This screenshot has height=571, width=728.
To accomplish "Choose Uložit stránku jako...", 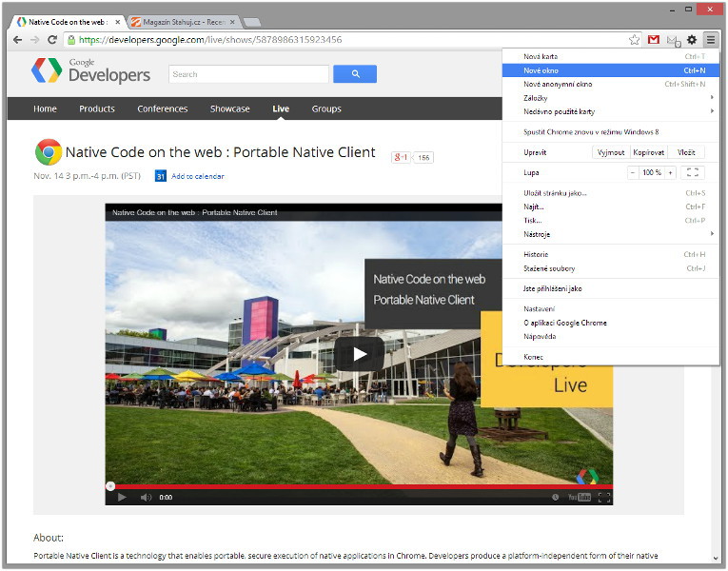I will click(x=611, y=193).
